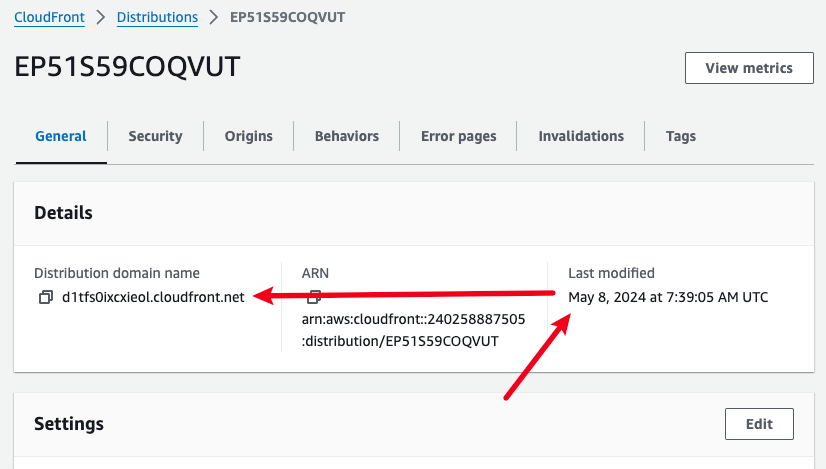826x469 pixels.
Task: Click the Distribution domain name label
Action: 117,273
